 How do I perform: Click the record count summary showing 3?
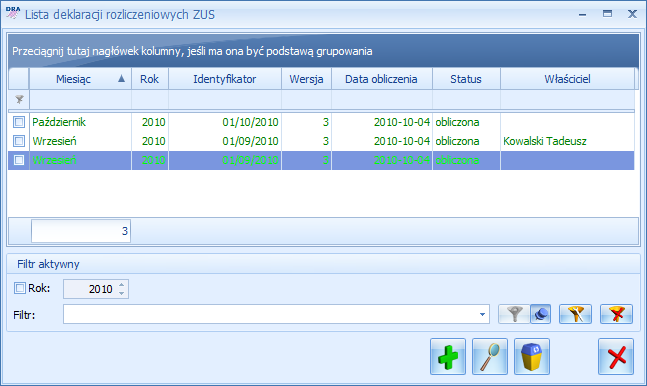click(x=81, y=231)
